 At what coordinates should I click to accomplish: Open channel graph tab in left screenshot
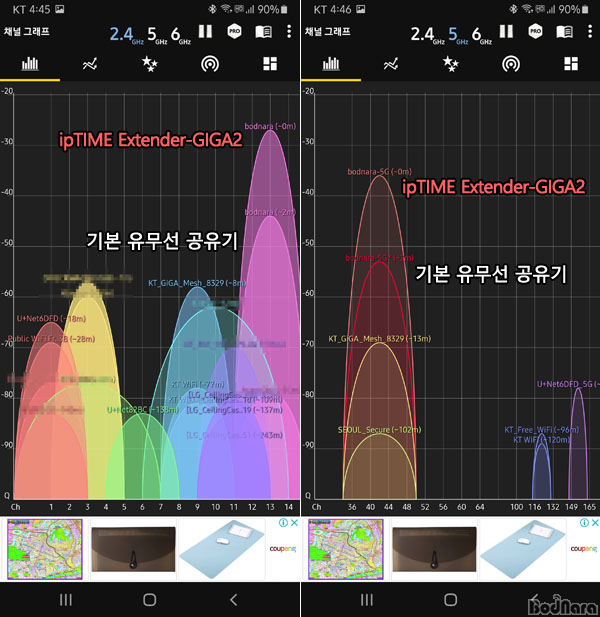tap(30, 64)
